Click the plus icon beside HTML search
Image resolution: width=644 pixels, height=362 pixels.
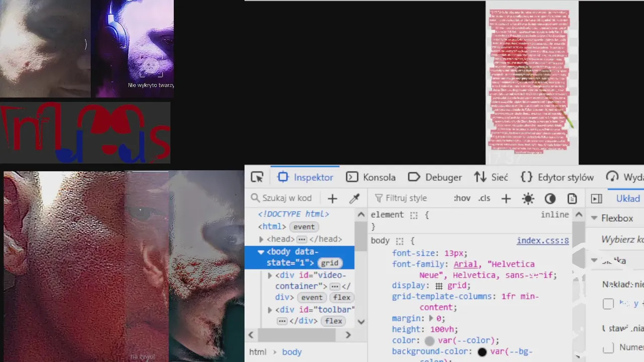pyautogui.click(x=333, y=199)
